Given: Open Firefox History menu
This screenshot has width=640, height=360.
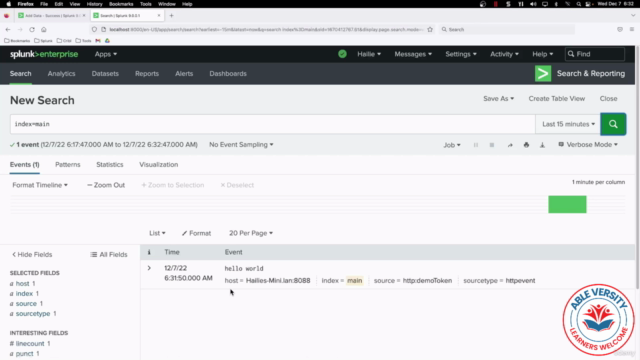Looking at the screenshot, I should (94, 4).
